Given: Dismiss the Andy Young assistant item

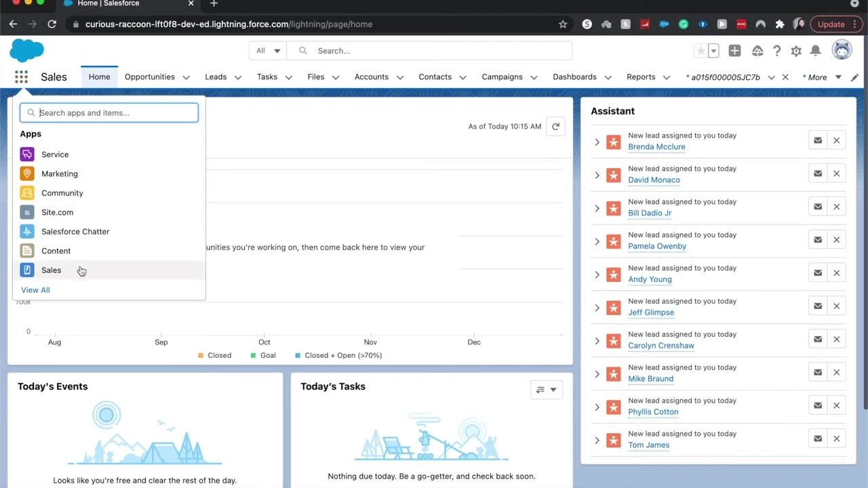Looking at the screenshot, I should coord(837,273).
